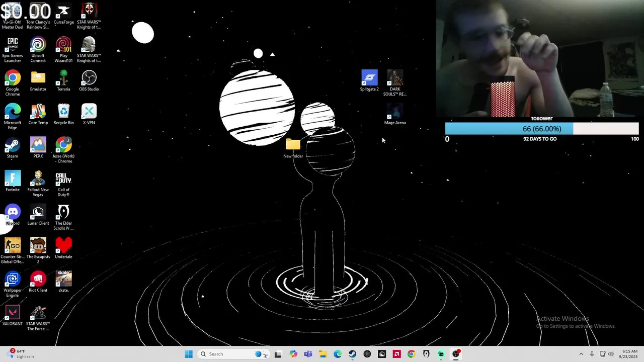Open File Explorer from the taskbar
The height and width of the screenshot is (362, 644).
point(323,354)
